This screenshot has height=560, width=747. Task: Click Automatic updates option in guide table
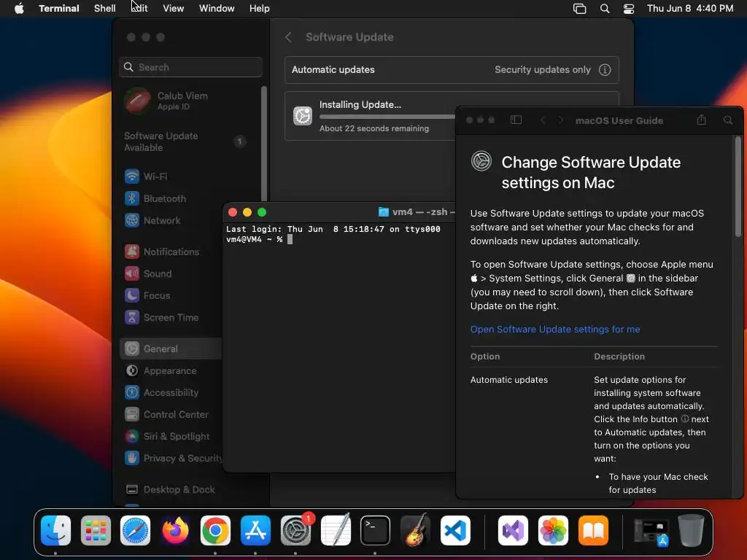(508, 379)
